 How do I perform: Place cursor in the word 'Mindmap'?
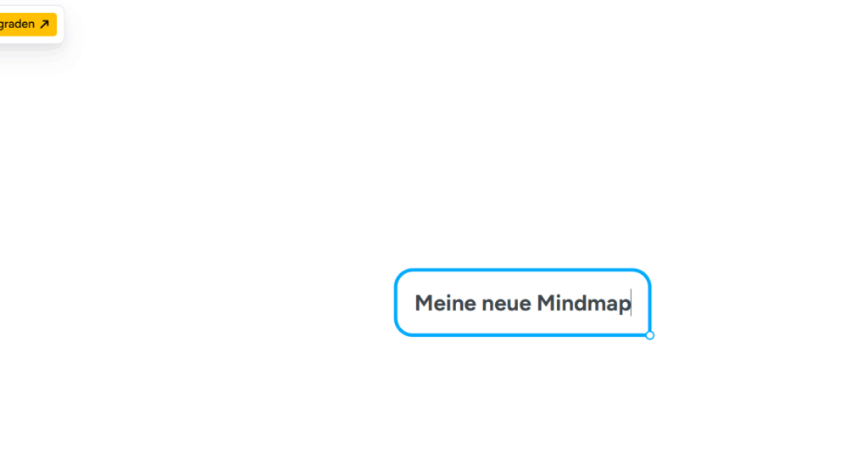pyautogui.click(x=583, y=305)
